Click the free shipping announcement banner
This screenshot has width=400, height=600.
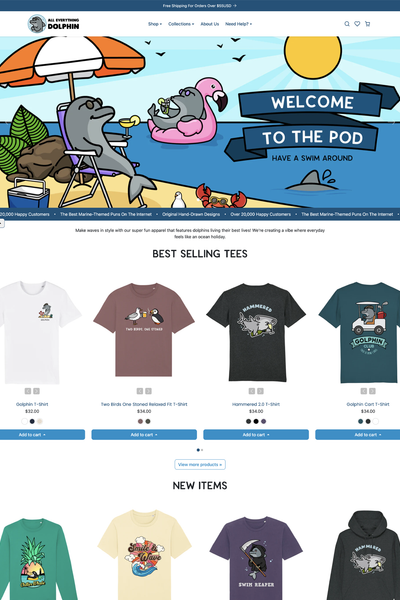point(200,6)
